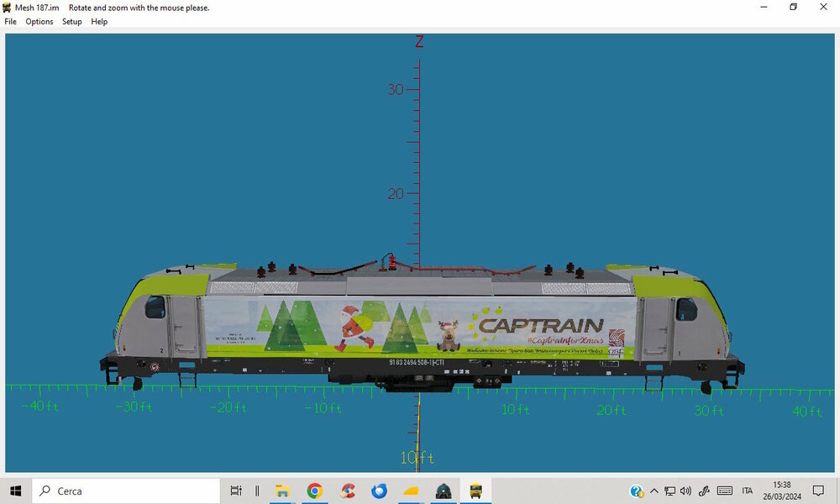Open the Windows Start menu

15,491
